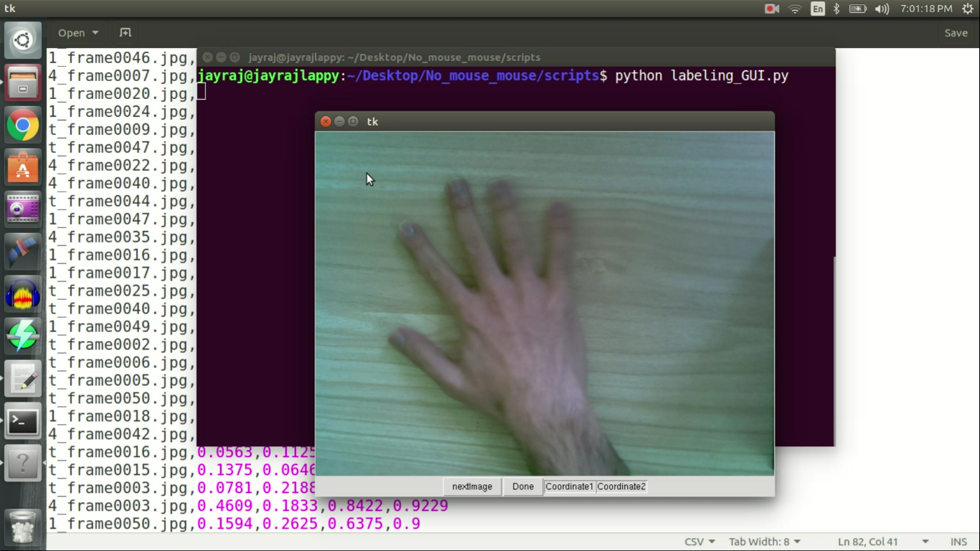Click the red recording indicator in top panel

coord(772,9)
